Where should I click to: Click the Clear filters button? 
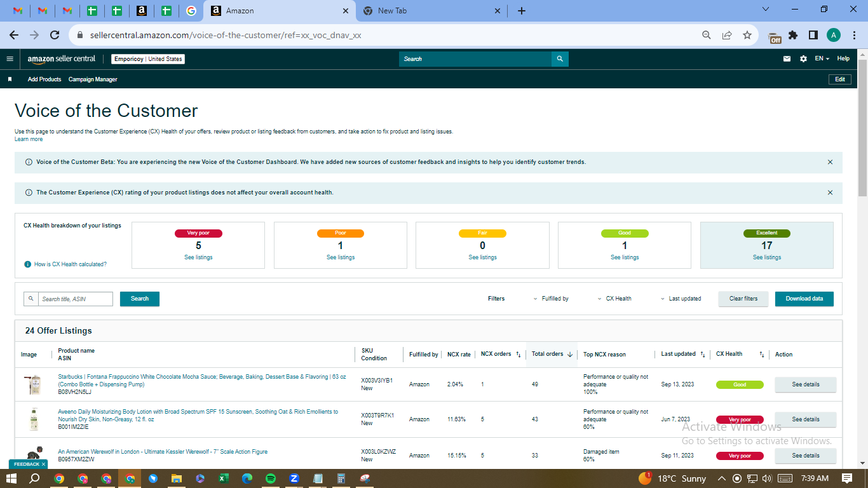pyautogui.click(x=743, y=299)
